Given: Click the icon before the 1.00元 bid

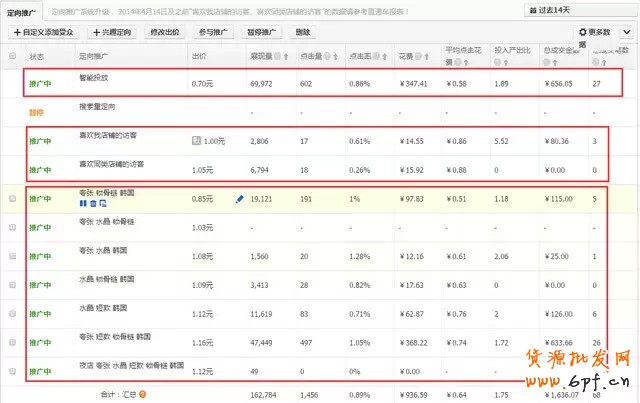Looking at the screenshot, I should point(196,142).
